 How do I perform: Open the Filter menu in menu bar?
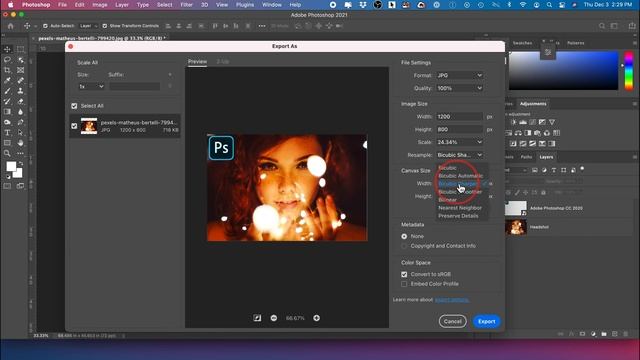(x=187, y=5)
